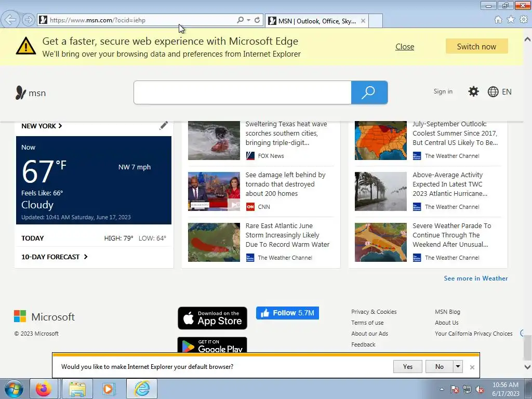The height and width of the screenshot is (399, 532).
Task: Open Your California Privacy Choices link
Action: tap(474, 334)
